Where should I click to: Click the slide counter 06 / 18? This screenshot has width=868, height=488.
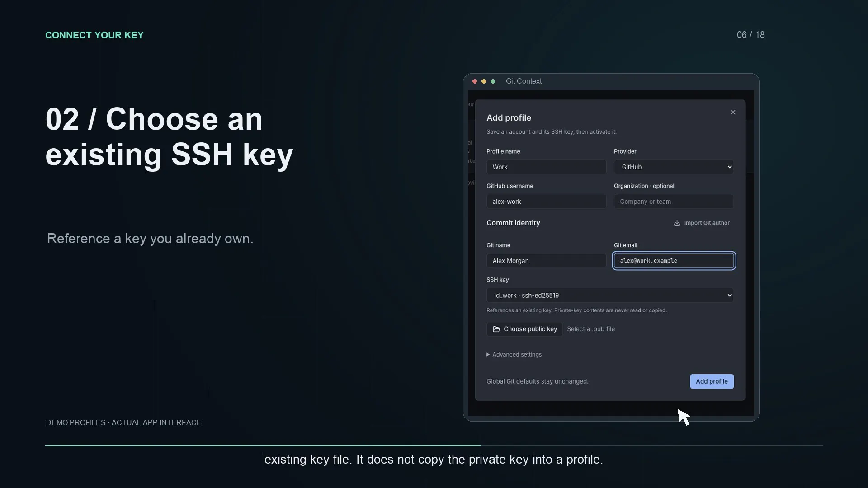point(750,35)
